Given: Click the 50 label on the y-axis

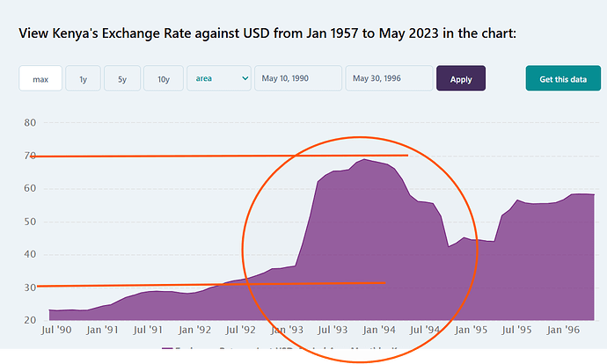Looking at the screenshot, I should [30, 222].
